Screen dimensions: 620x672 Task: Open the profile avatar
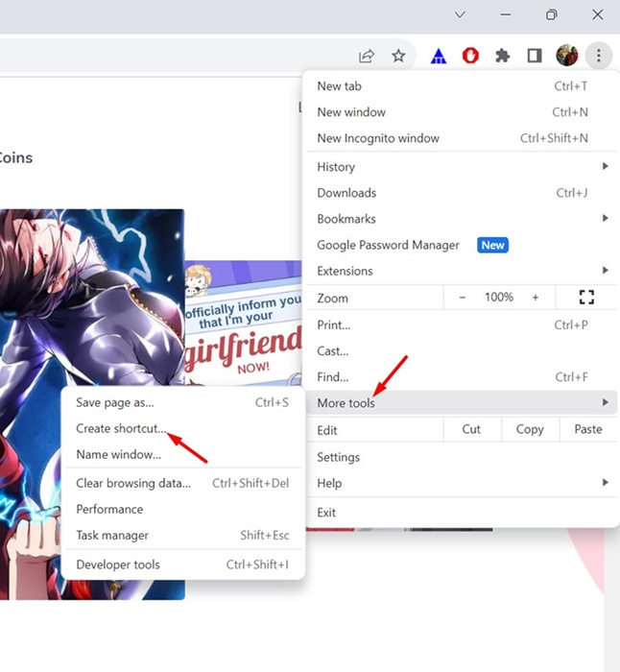point(566,56)
